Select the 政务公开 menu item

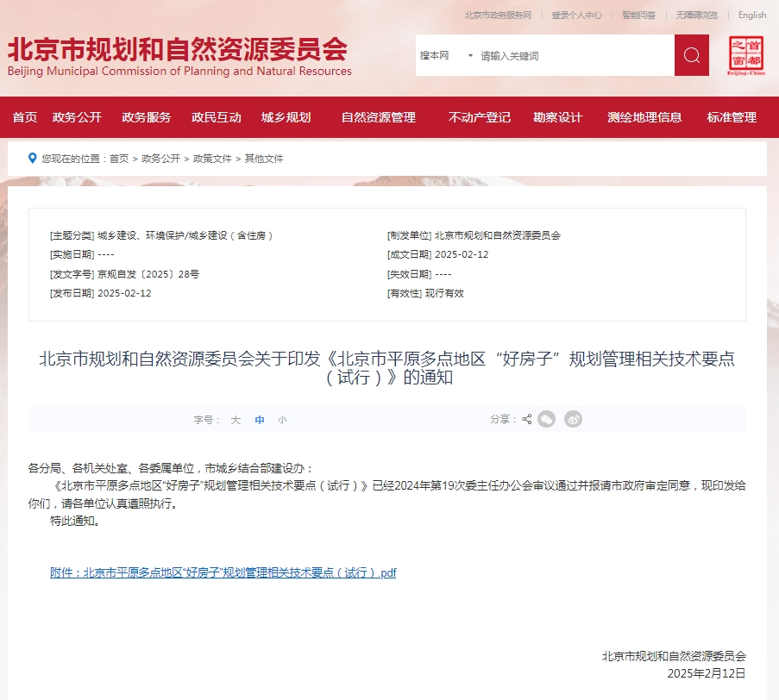point(78,116)
